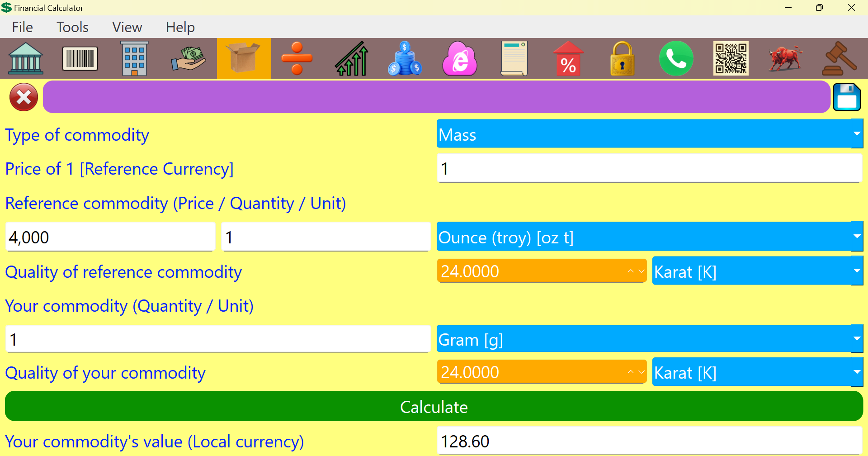The height and width of the screenshot is (456, 868).
Task: Open the red house percent icon
Action: coord(568,58)
